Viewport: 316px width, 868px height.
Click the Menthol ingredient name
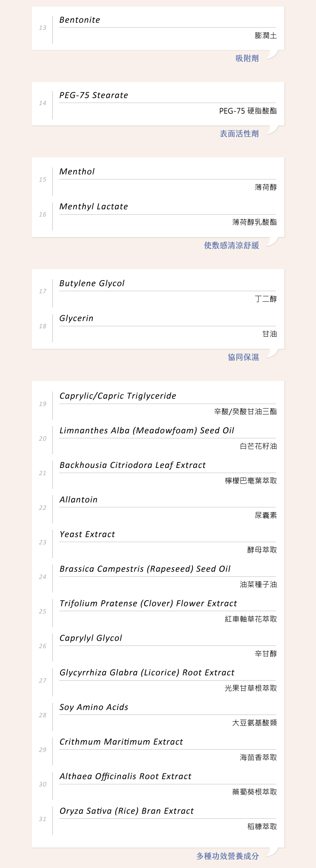click(x=77, y=172)
